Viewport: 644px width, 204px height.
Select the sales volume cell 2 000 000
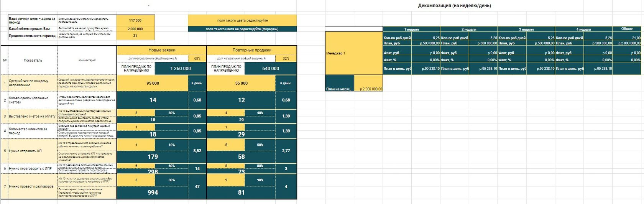135,29
